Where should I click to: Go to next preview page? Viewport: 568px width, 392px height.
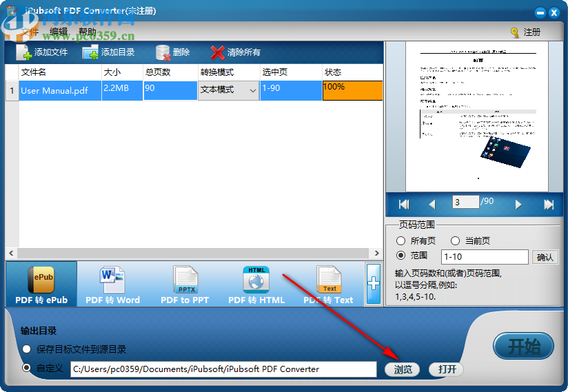(x=518, y=205)
